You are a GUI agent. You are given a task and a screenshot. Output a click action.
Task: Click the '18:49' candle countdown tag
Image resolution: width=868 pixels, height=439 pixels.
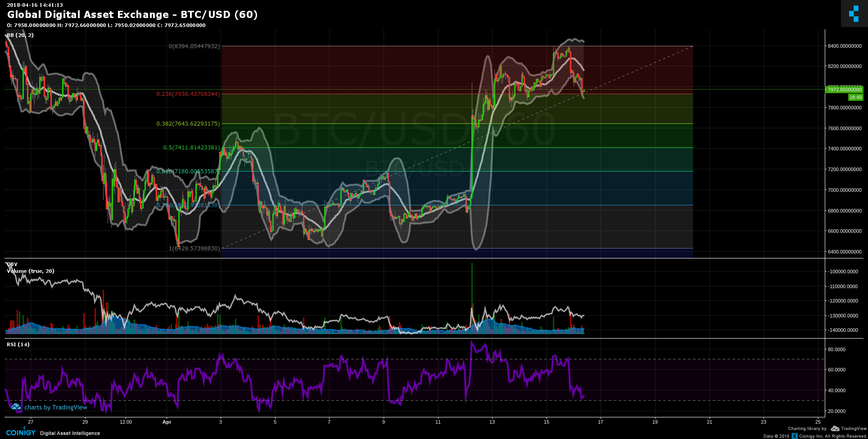coord(855,97)
